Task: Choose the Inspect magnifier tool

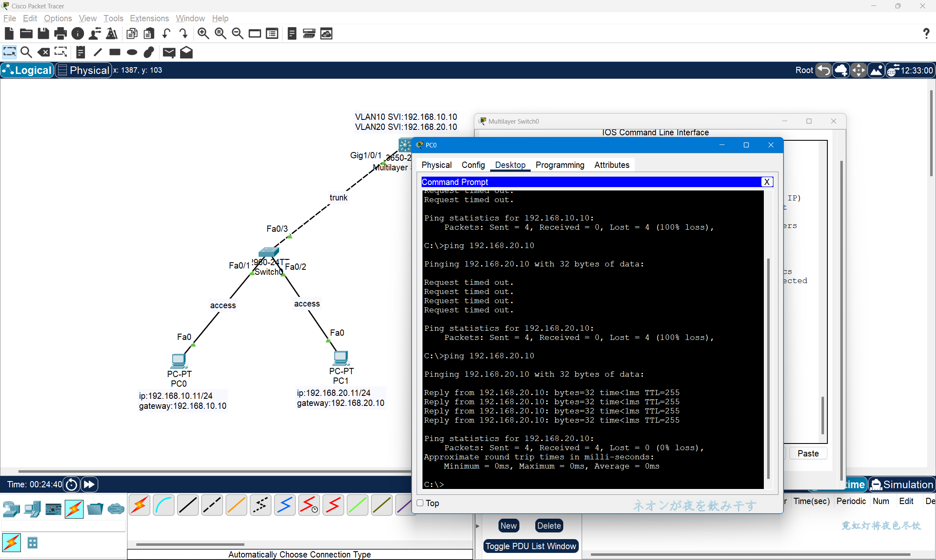Action: point(26,52)
